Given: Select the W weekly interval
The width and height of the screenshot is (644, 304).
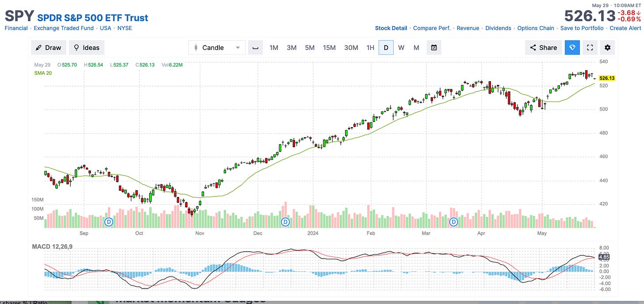Looking at the screenshot, I should tap(401, 48).
